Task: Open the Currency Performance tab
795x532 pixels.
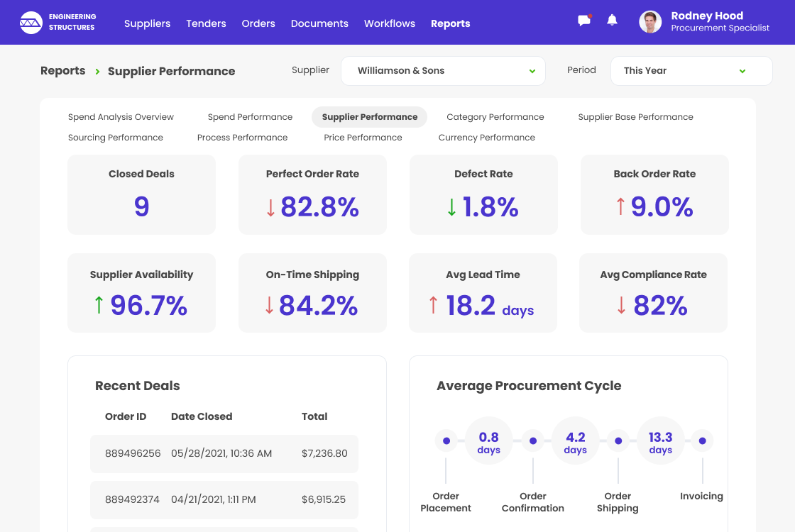Action: click(x=486, y=138)
